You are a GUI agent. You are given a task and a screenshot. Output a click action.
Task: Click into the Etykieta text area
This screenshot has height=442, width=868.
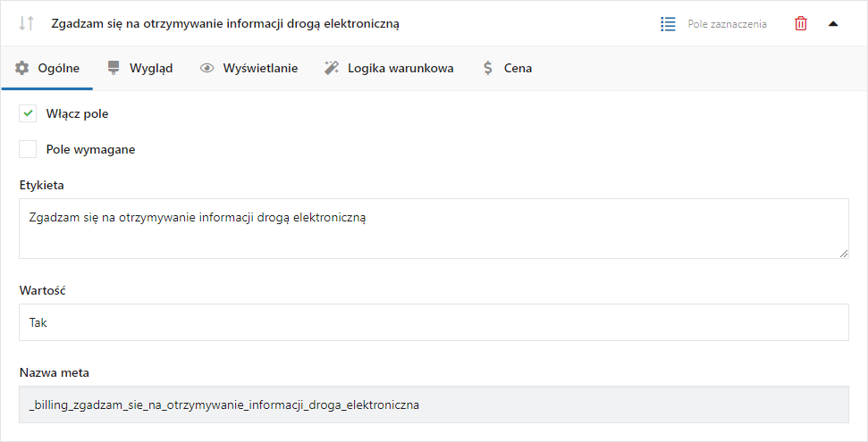click(x=434, y=229)
